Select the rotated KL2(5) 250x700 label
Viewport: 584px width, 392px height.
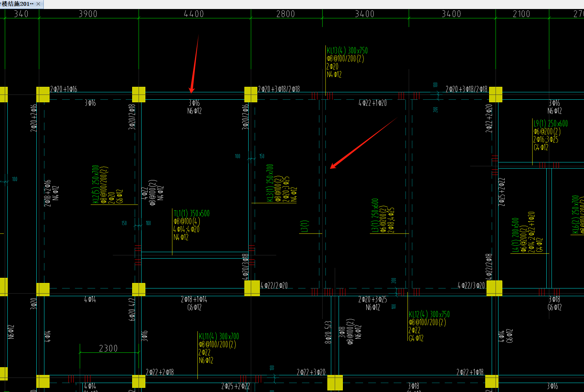point(96,185)
